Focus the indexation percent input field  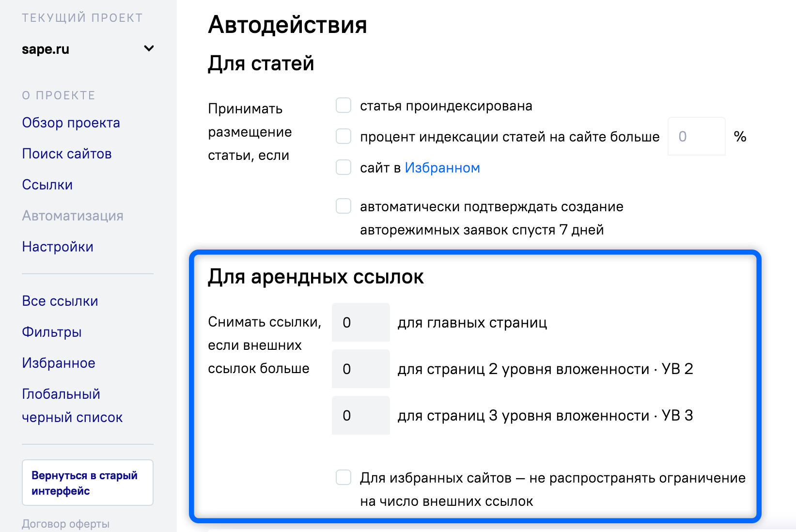[x=697, y=136]
